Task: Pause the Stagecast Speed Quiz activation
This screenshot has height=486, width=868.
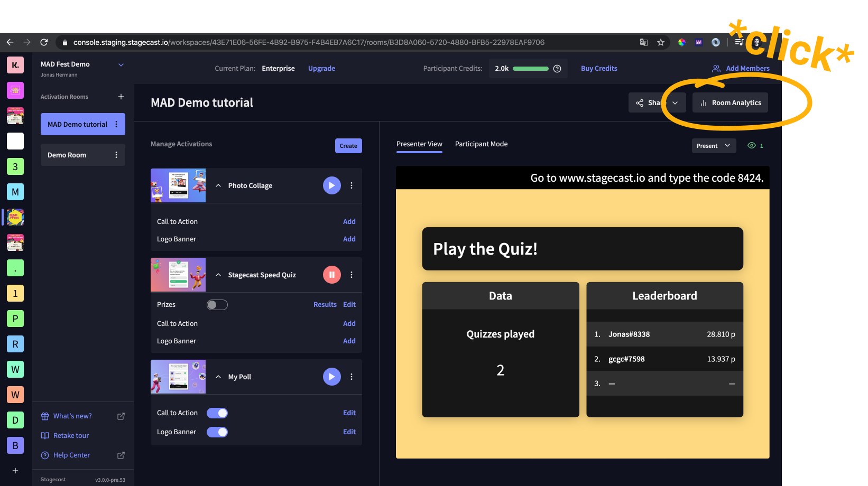Action: (332, 275)
